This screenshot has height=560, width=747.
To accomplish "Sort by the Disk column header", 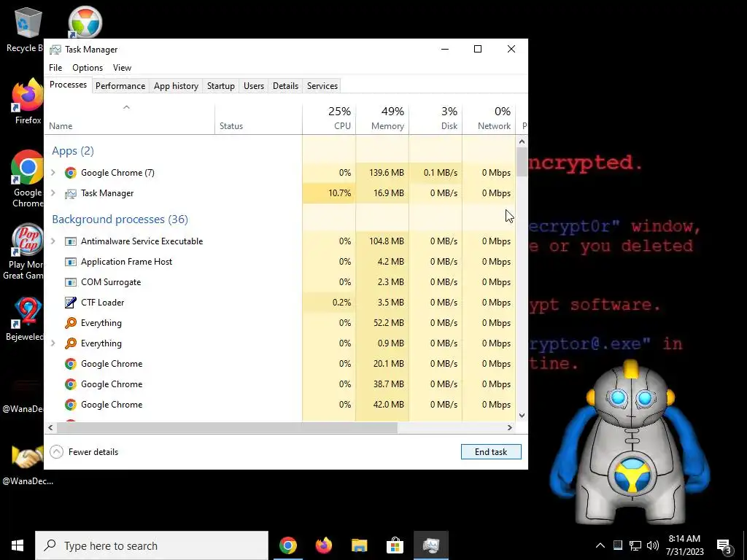I will [x=436, y=118].
